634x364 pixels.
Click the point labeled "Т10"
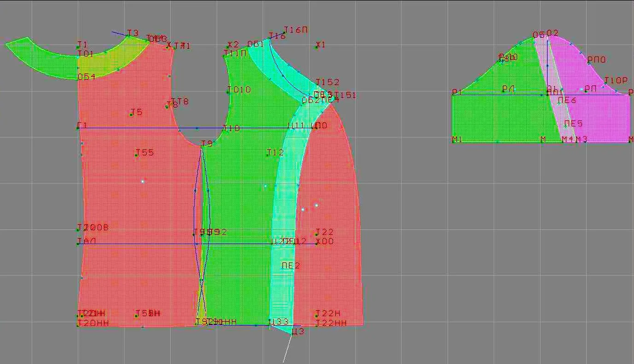[x=231, y=128]
